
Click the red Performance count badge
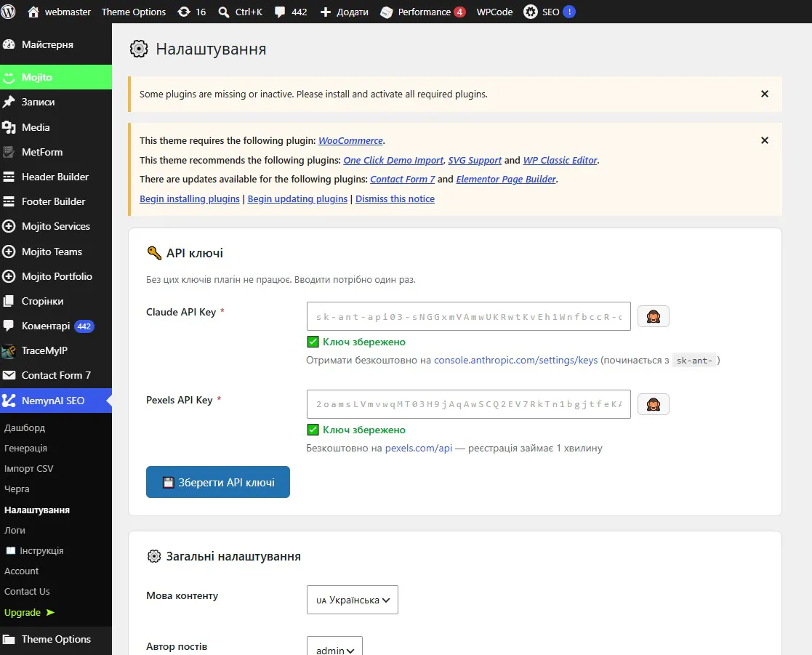coord(459,12)
